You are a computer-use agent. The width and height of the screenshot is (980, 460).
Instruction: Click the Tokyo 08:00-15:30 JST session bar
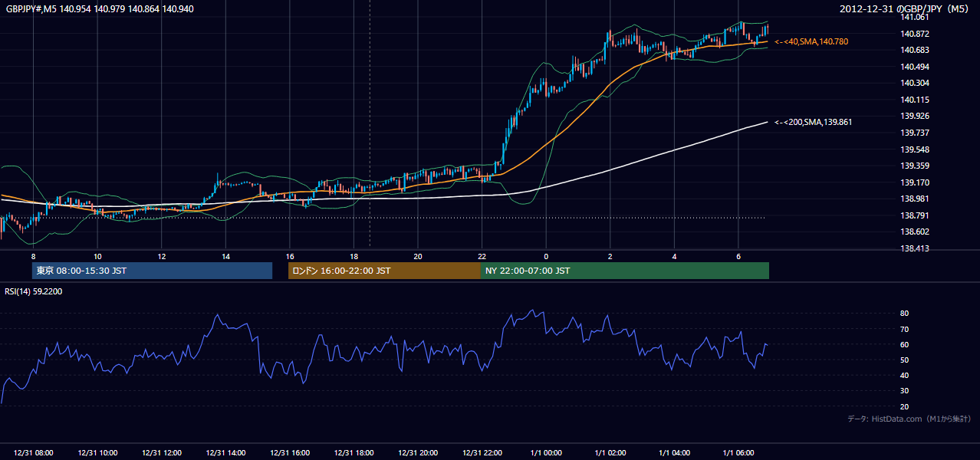click(x=152, y=271)
